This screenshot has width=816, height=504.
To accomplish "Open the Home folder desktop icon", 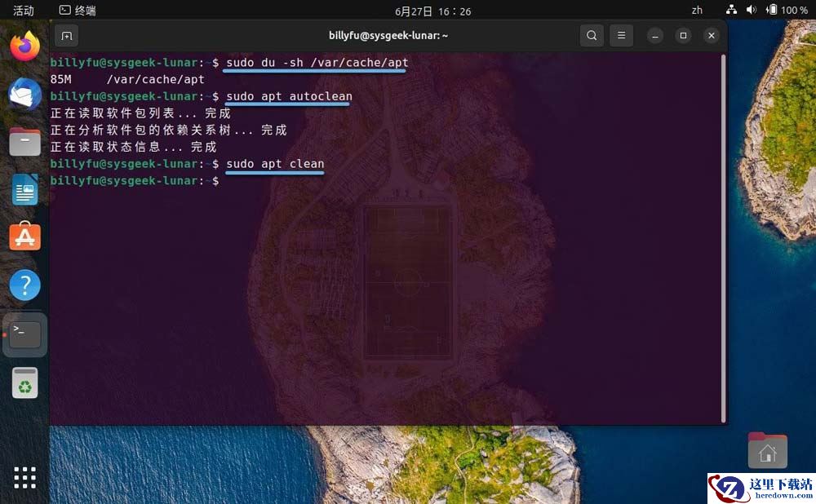I will [x=768, y=450].
